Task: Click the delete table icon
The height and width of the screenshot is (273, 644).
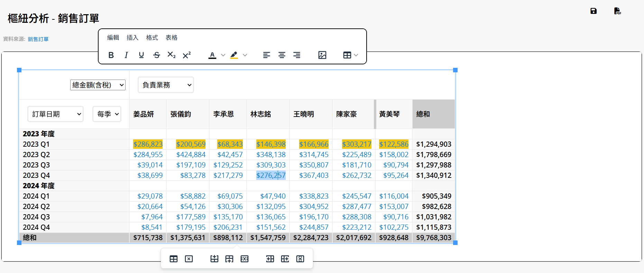Action: [x=189, y=259]
